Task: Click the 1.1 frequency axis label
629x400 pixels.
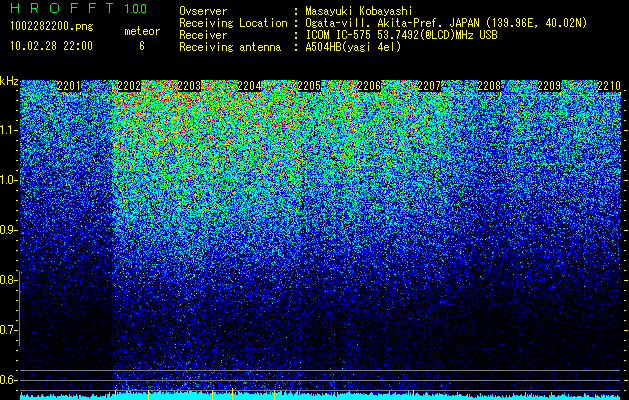Action: pyautogui.click(x=9, y=130)
